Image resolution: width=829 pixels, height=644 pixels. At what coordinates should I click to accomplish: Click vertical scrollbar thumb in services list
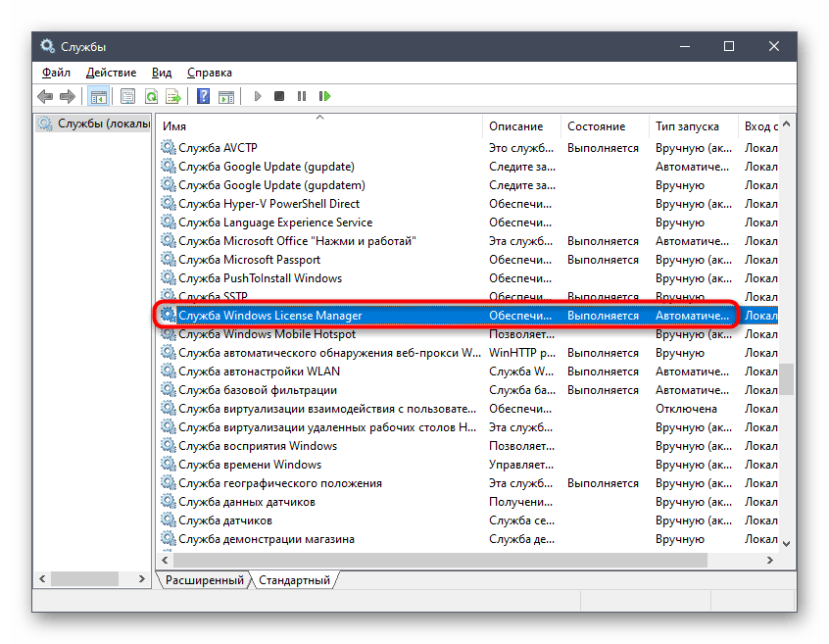pyautogui.click(x=787, y=378)
